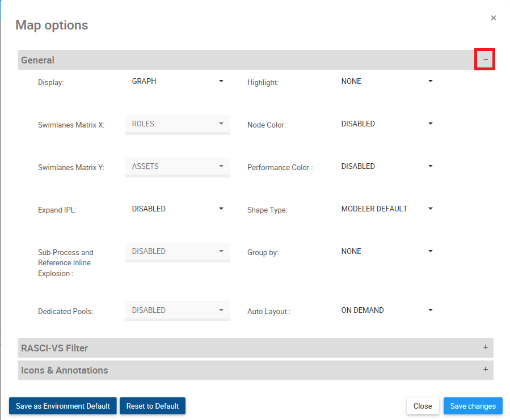
Task: Click the Swimlanes Matrix X dropdown
Action: (178, 124)
